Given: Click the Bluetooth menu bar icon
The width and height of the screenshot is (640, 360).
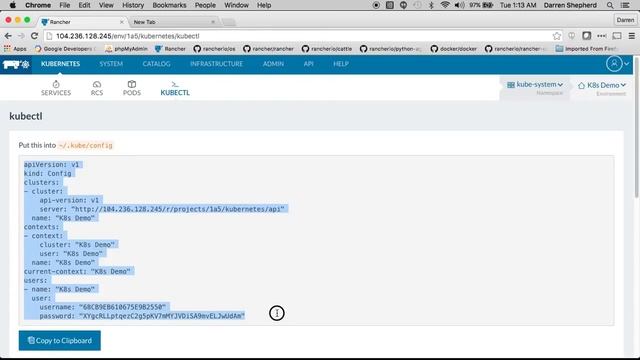Looking at the screenshot, I should pyautogui.click(x=431, y=5).
